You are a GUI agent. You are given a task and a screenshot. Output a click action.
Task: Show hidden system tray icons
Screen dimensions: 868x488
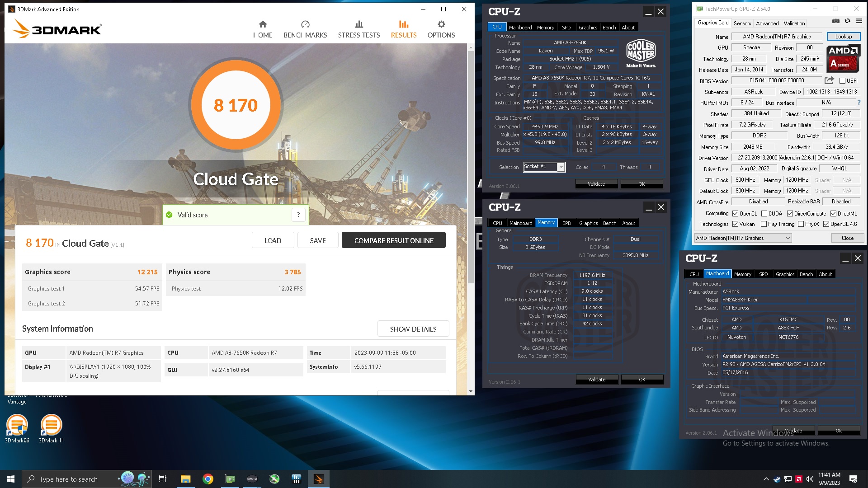pos(766,479)
